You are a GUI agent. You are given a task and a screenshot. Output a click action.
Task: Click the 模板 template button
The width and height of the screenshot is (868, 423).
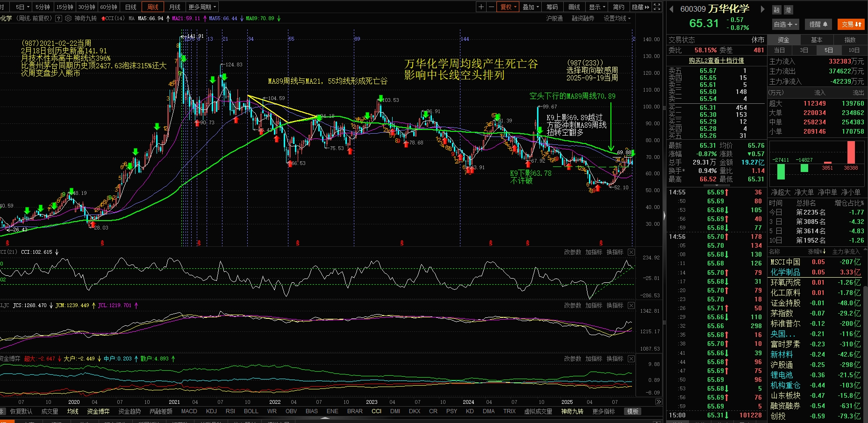click(633, 411)
